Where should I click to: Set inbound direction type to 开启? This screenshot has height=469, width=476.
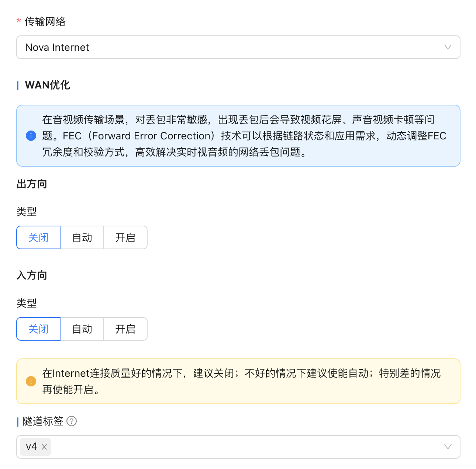tap(125, 329)
